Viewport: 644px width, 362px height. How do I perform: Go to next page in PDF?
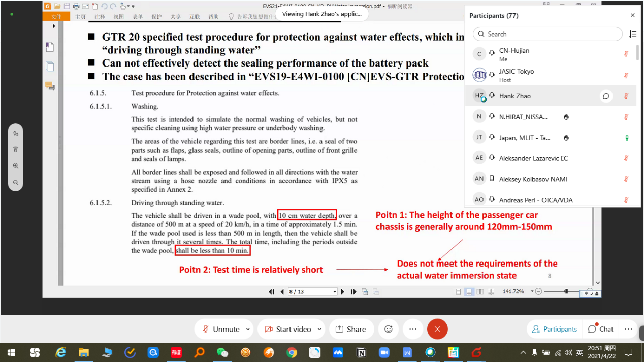click(x=343, y=292)
